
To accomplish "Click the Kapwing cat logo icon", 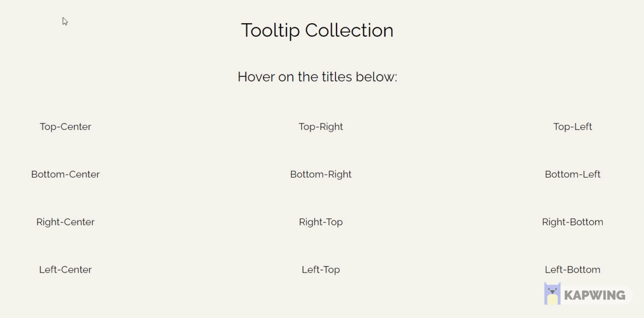I will 552,293.
